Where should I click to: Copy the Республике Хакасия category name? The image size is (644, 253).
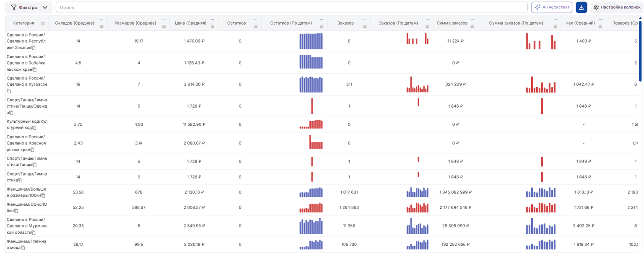[34, 48]
